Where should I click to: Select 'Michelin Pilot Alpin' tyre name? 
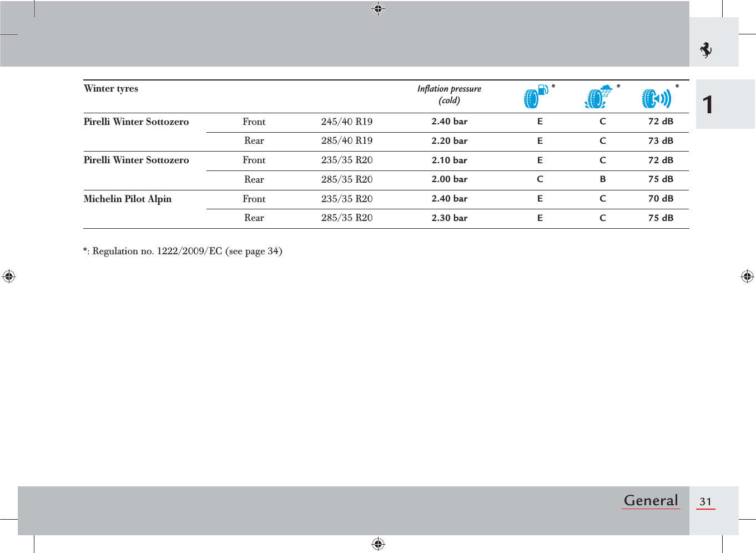pyautogui.click(x=128, y=199)
